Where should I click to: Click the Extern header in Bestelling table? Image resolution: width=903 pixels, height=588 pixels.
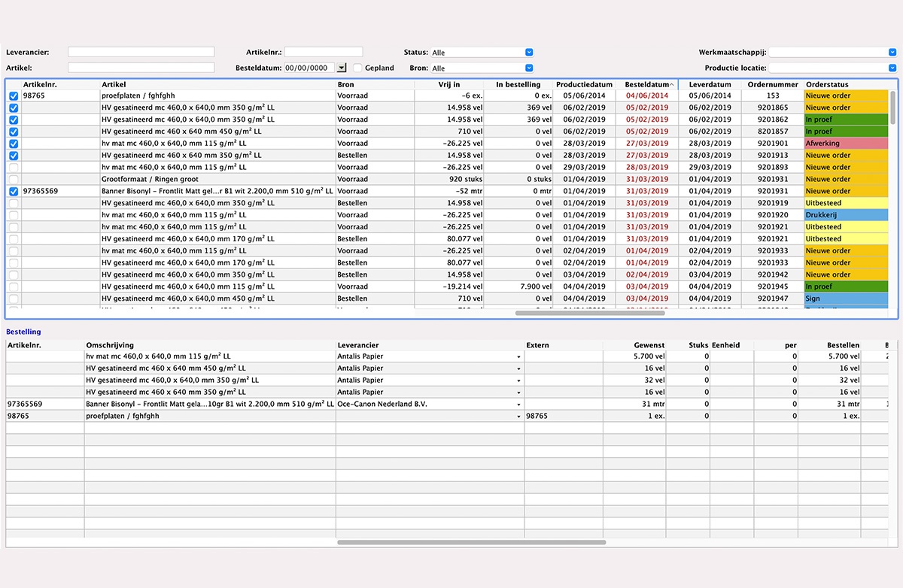(x=563, y=345)
